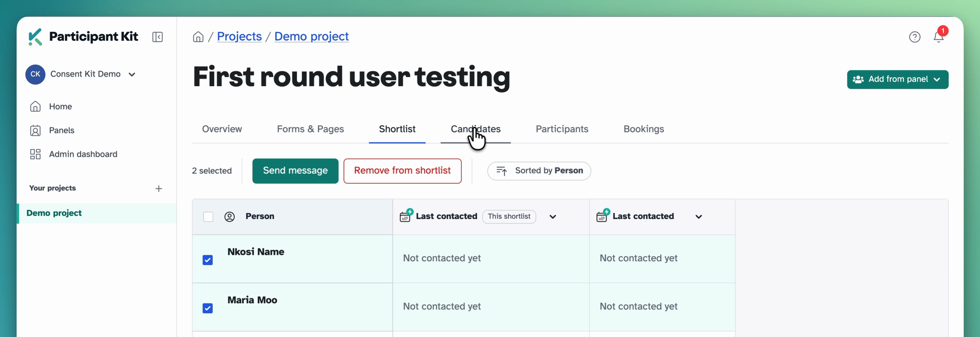Click Nkosi's second Last contacted cell
This screenshot has width=980, height=337.
[663, 259]
